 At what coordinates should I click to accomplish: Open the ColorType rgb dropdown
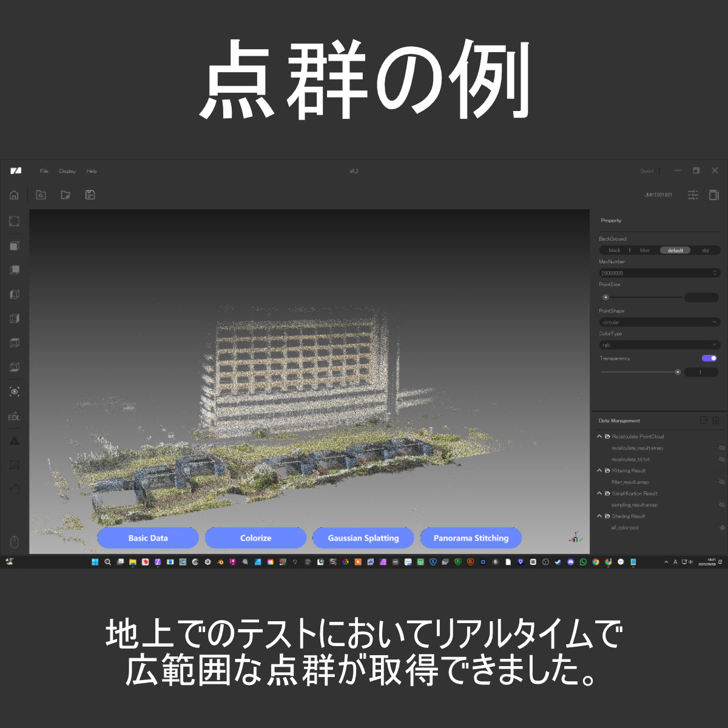coord(659,345)
